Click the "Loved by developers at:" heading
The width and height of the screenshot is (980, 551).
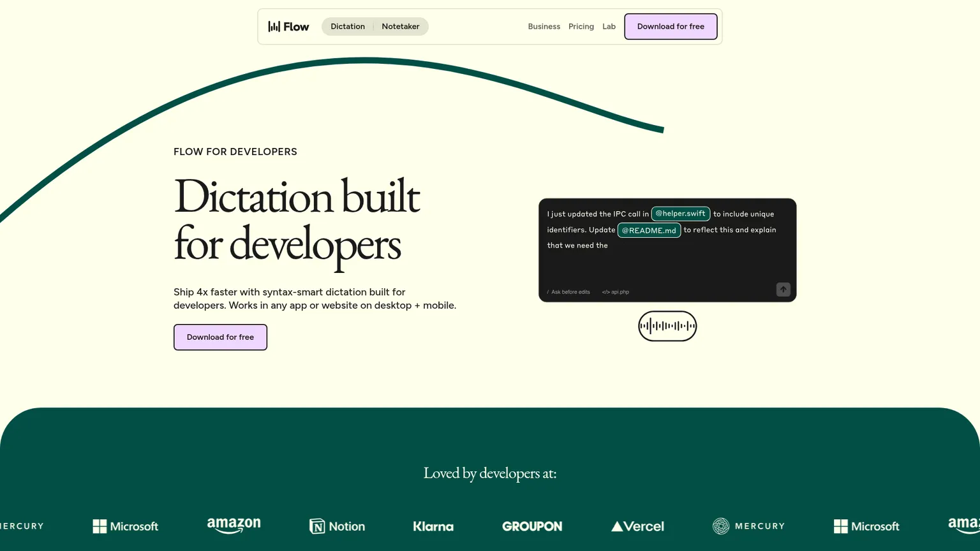click(490, 473)
